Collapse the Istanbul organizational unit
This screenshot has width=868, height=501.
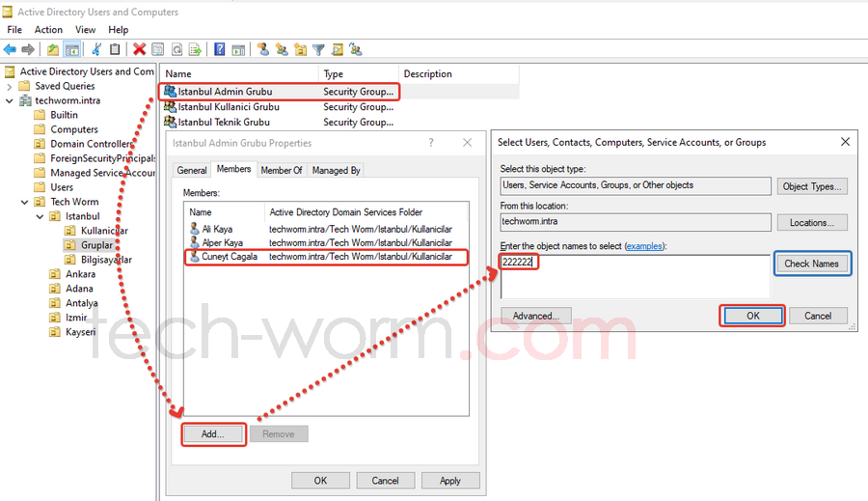click(39, 216)
